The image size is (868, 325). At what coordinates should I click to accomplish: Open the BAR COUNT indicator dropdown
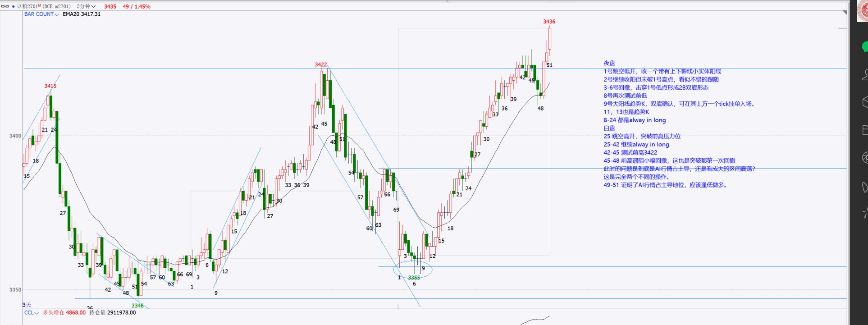(x=41, y=14)
